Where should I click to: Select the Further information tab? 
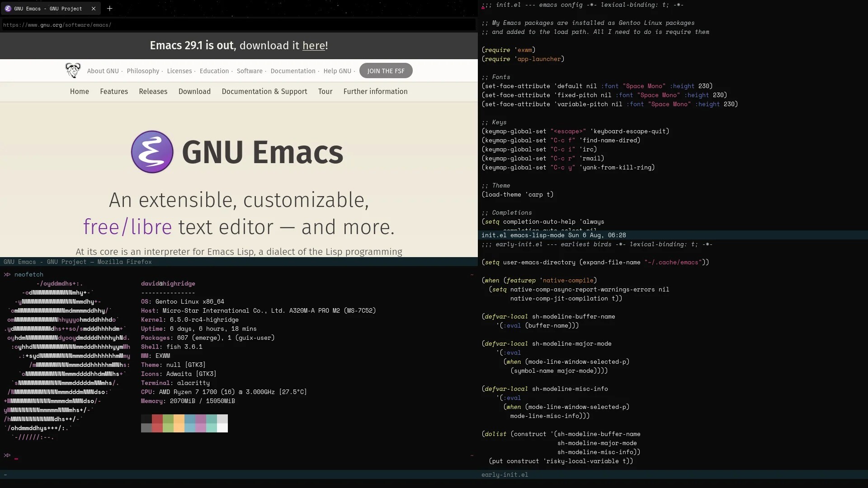(375, 91)
